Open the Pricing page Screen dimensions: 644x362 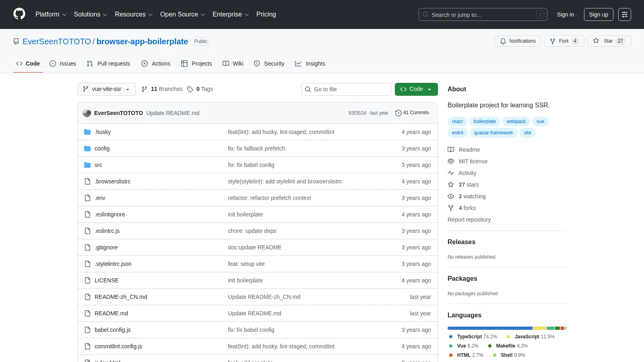(266, 14)
